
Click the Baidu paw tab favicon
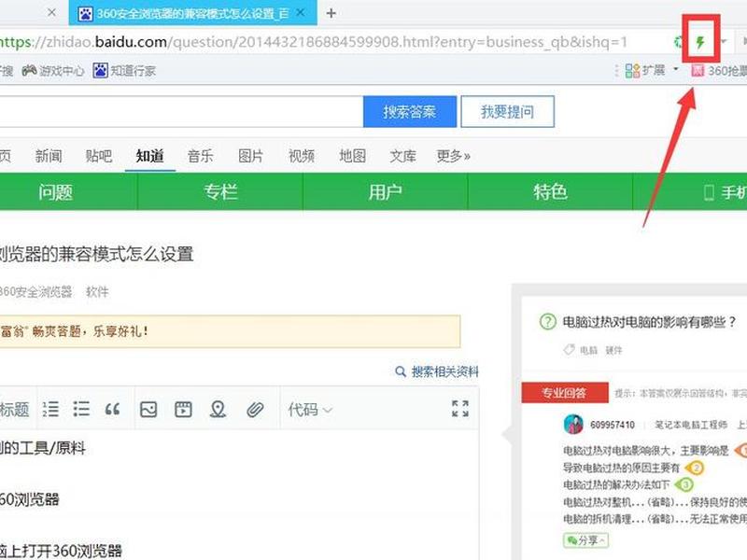click(85, 13)
